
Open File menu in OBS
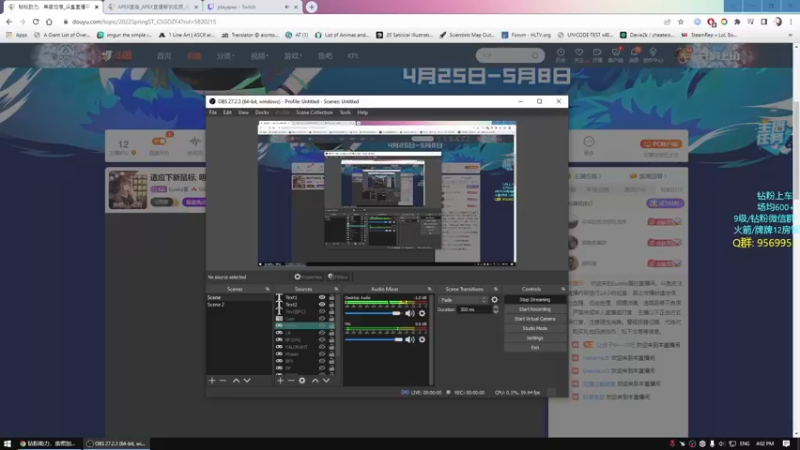click(x=213, y=112)
